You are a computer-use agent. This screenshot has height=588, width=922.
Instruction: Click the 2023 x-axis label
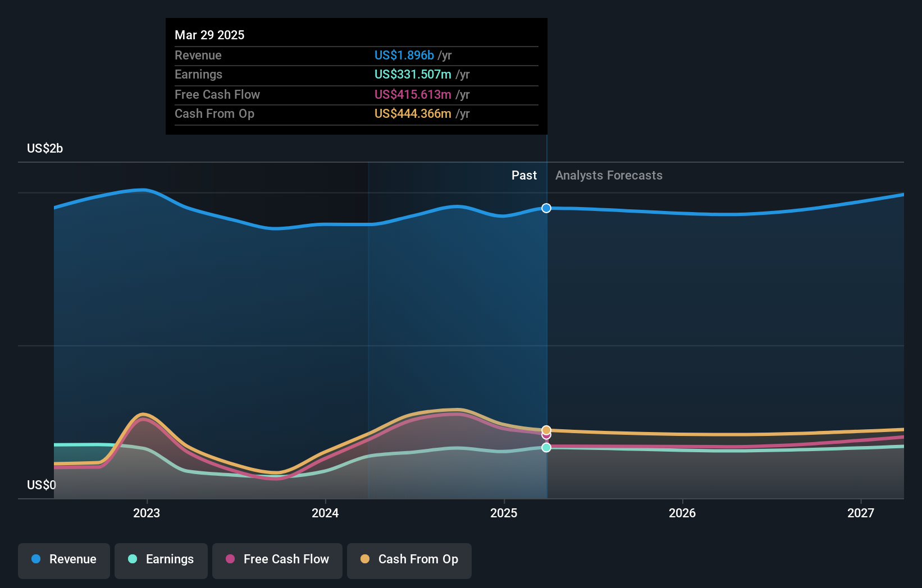[x=147, y=513]
